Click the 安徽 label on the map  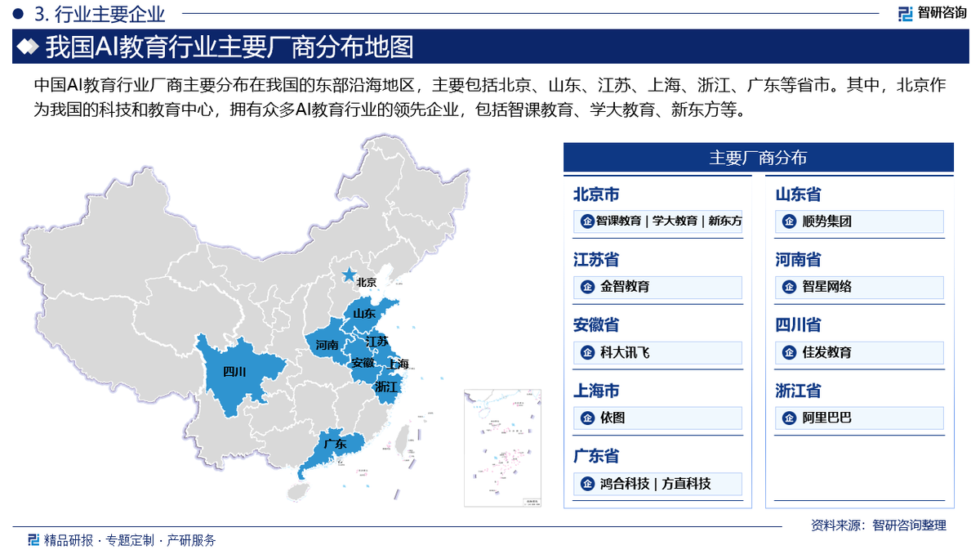tap(362, 363)
